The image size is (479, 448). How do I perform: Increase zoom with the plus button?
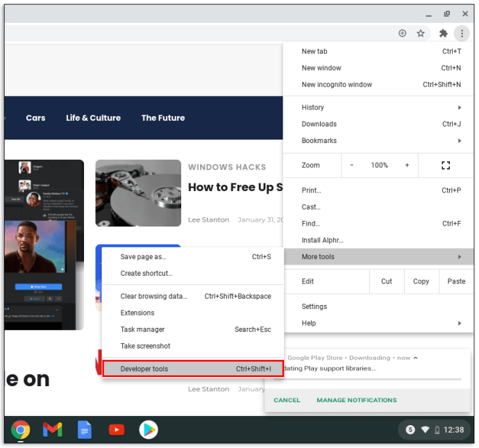[x=407, y=165]
